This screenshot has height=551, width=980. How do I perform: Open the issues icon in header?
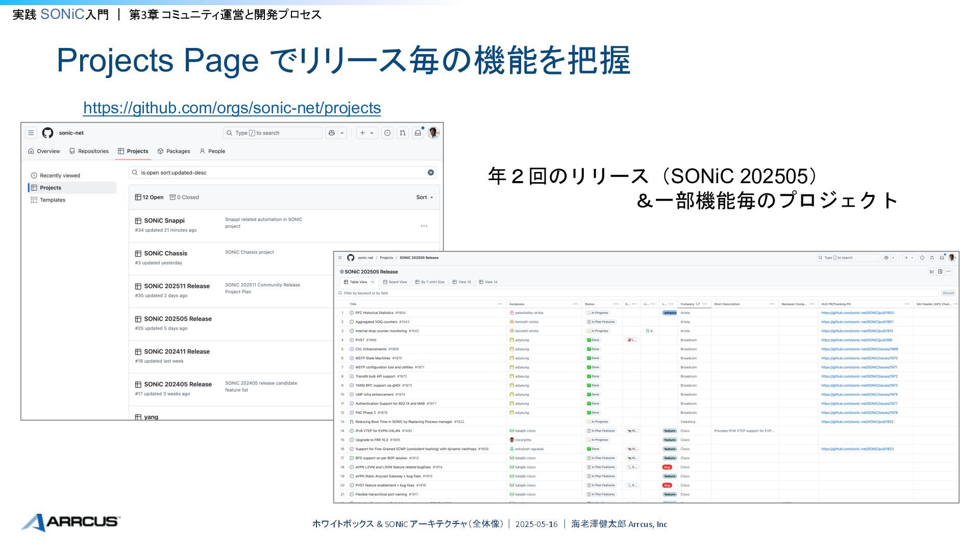point(387,133)
